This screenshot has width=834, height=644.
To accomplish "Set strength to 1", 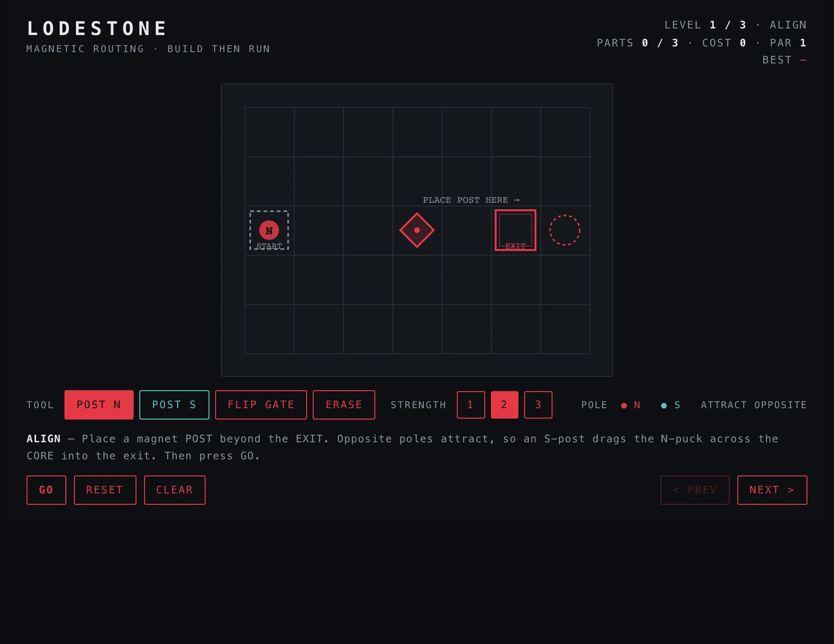I will tap(471, 405).
